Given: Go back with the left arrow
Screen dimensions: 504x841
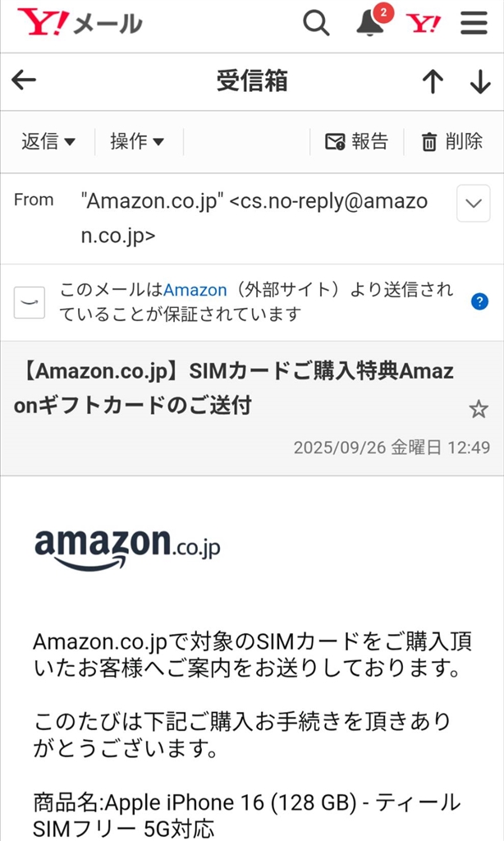Looking at the screenshot, I should tap(25, 80).
